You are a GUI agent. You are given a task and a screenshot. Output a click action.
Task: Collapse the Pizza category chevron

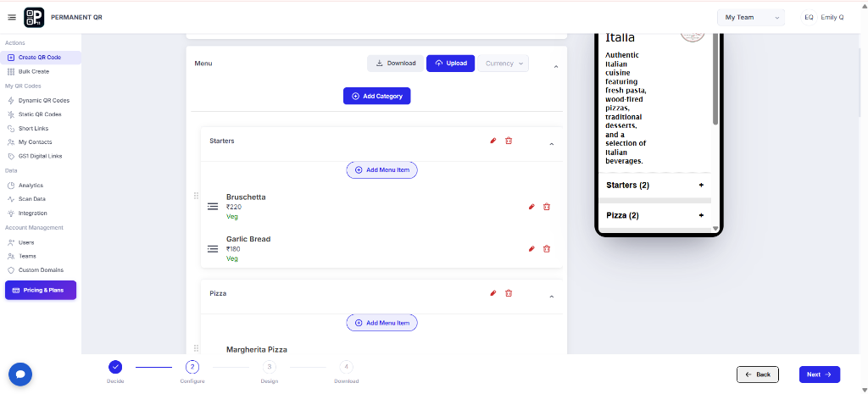tap(551, 297)
